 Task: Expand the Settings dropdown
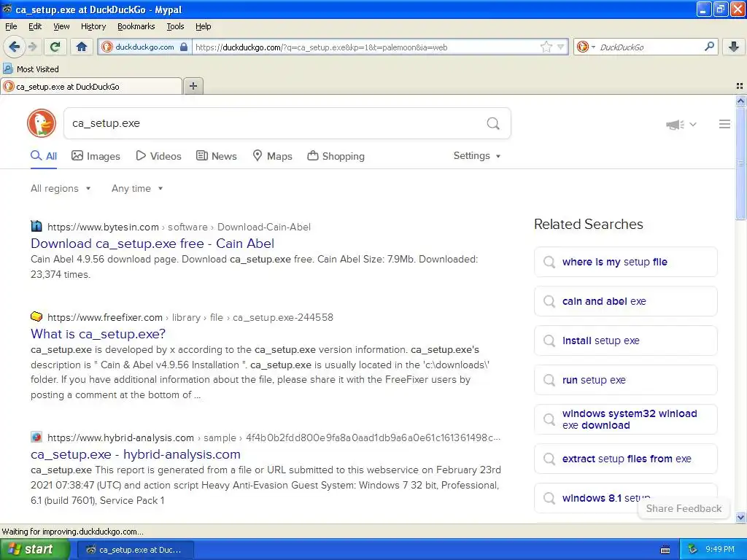click(x=477, y=156)
